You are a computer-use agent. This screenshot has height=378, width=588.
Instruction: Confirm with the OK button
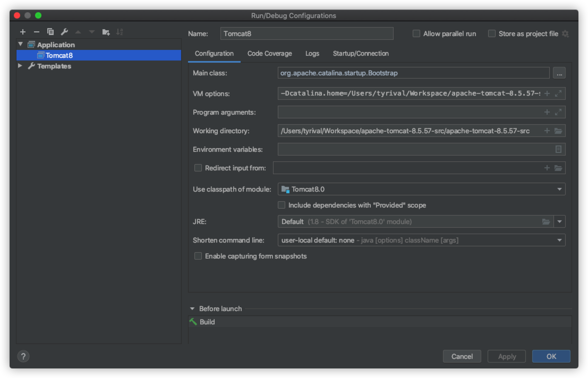551,356
